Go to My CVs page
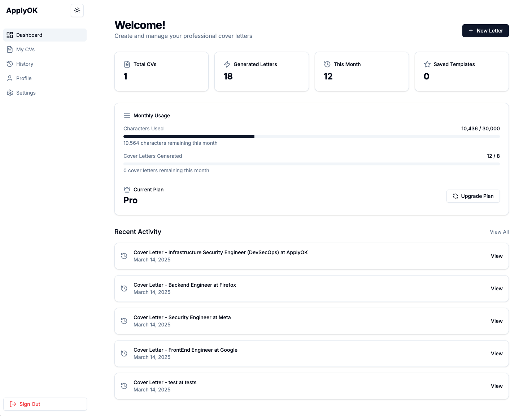Image resolution: width=532 pixels, height=416 pixels. point(45,49)
